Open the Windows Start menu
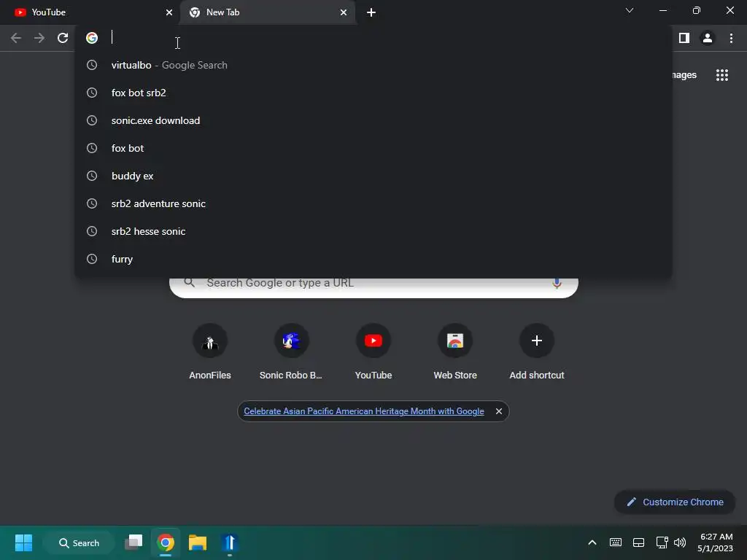The height and width of the screenshot is (560, 747). tap(23, 542)
